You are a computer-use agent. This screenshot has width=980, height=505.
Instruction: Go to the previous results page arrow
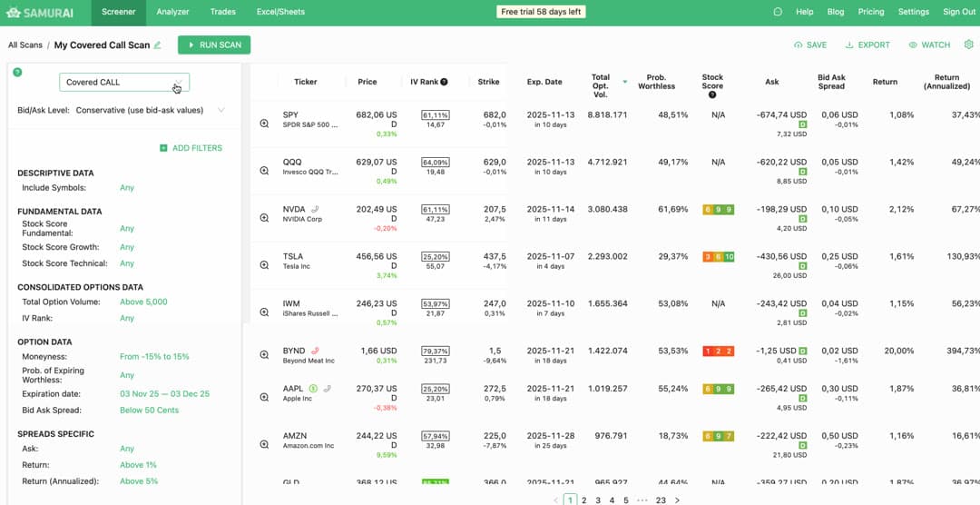coord(555,500)
